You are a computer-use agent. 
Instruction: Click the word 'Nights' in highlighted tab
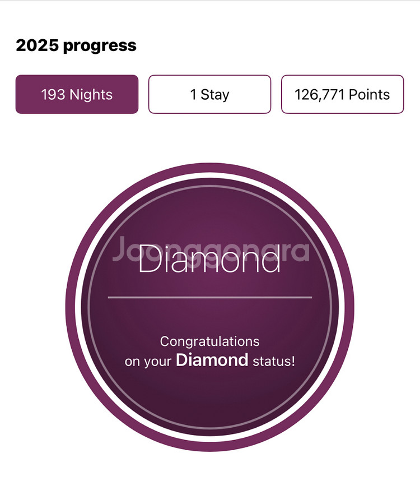(x=91, y=94)
